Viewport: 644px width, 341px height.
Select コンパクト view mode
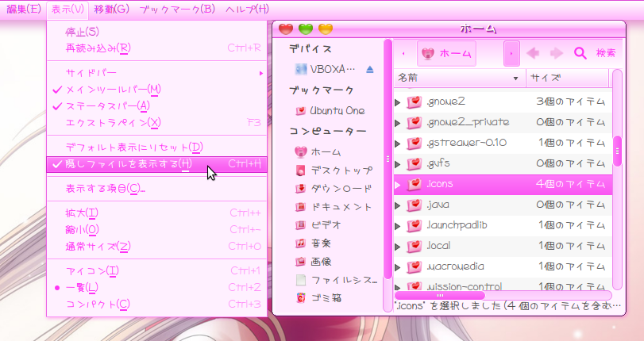[157, 304]
